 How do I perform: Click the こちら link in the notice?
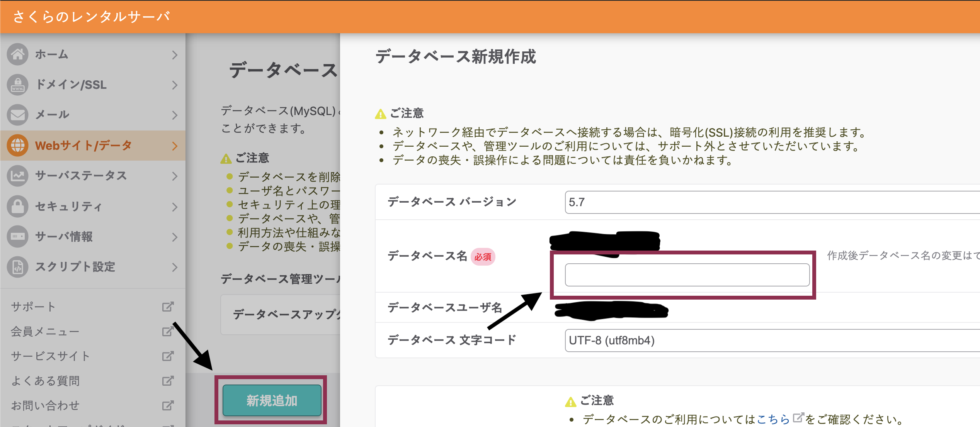point(773,419)
